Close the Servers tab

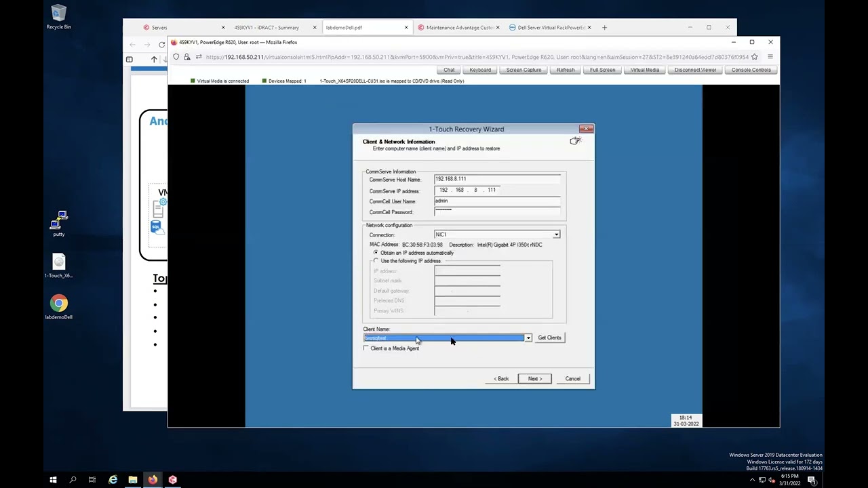[223, 28]
